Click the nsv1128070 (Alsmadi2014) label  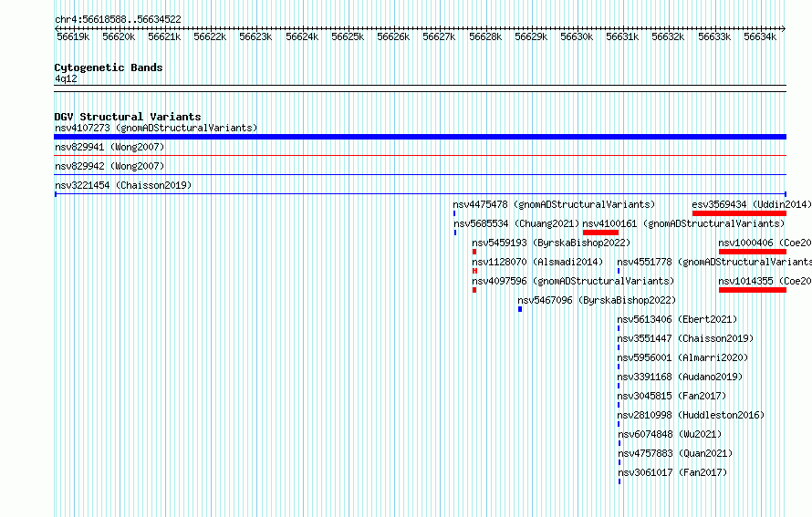click(537, 262)
